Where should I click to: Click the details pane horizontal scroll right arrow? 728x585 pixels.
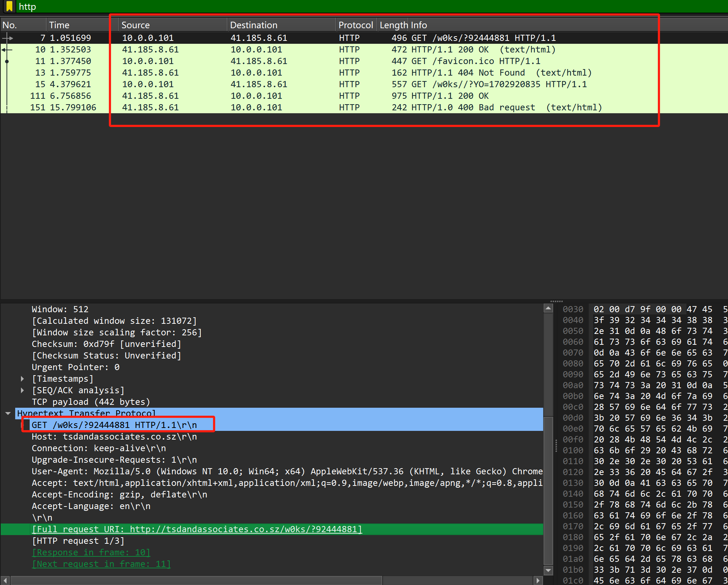(x=538, y=580)
